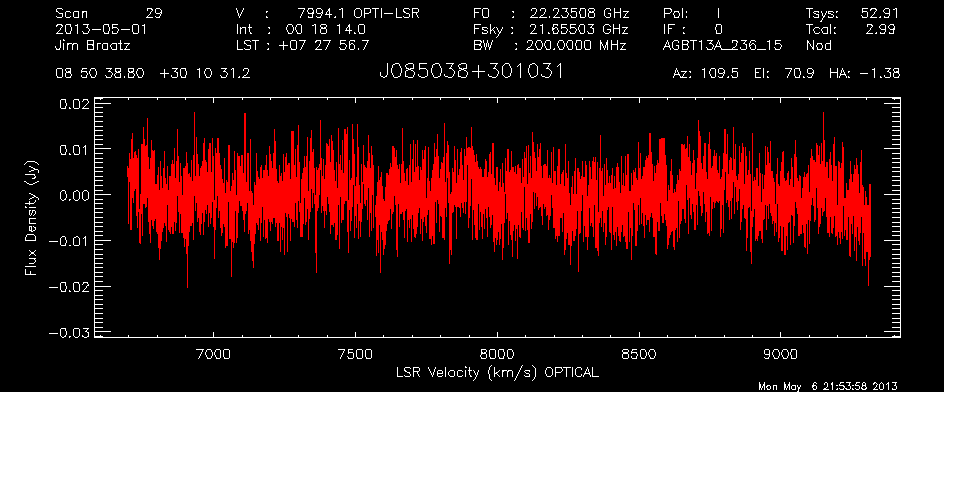Click the LST value +07 27 56.7

coord(323,45)
